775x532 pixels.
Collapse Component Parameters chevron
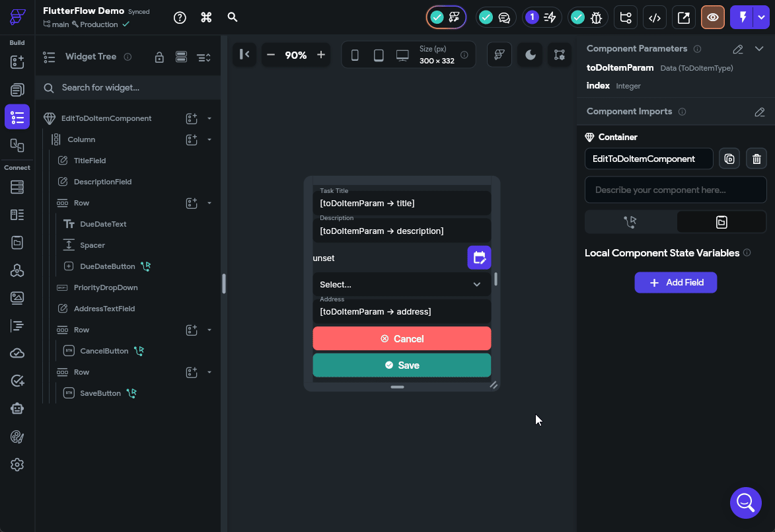(759, 48)
